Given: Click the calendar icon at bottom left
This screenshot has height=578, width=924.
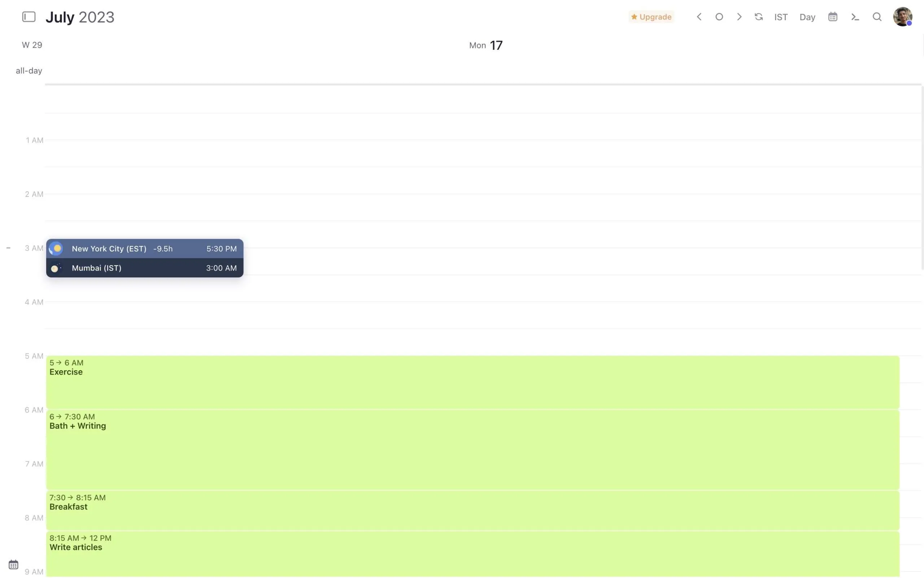Looking at the screenshot, I should pyautogui.click(x=13, y=565).
